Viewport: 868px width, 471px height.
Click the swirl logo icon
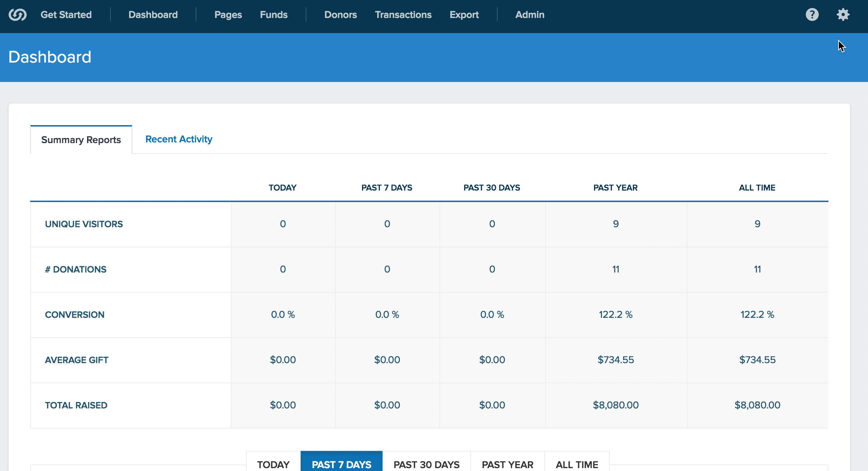pyautogui.click(x=18, y=15)
